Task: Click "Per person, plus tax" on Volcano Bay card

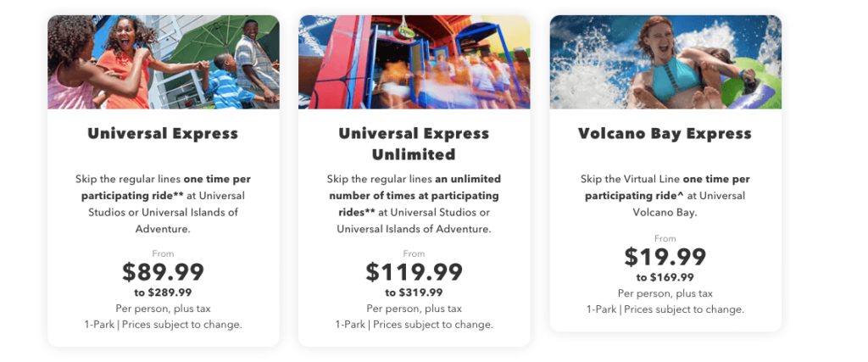Action: click(665, 293)
